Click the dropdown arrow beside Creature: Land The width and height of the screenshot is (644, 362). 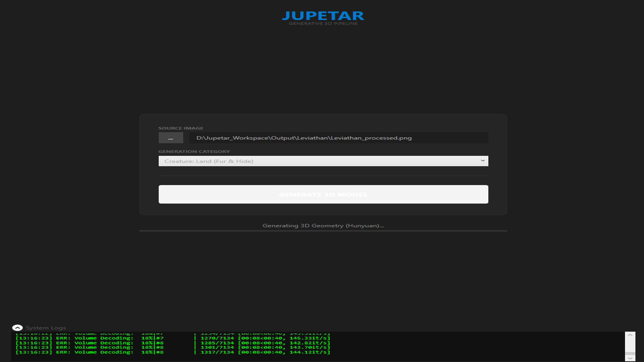pyautogui.click(x=482, y=161)
